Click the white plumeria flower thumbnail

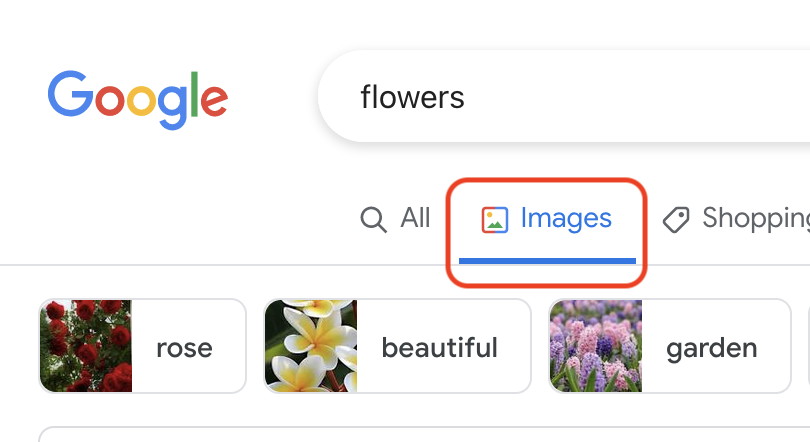(x=311, y=346)
